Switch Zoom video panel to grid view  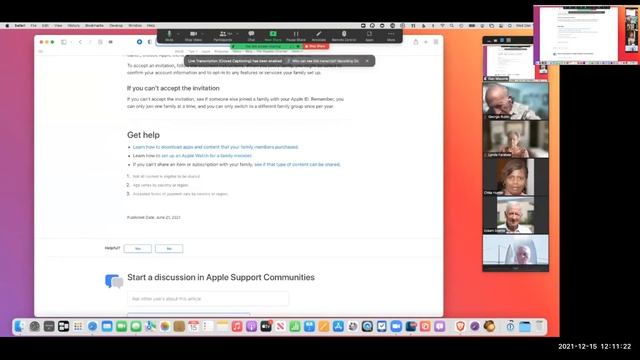tap(509, 40)
